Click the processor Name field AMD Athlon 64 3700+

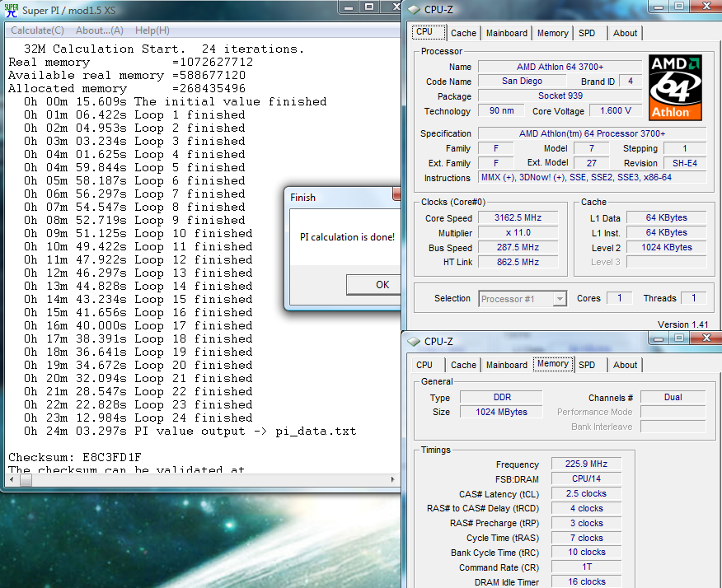(x=560, y=67)
